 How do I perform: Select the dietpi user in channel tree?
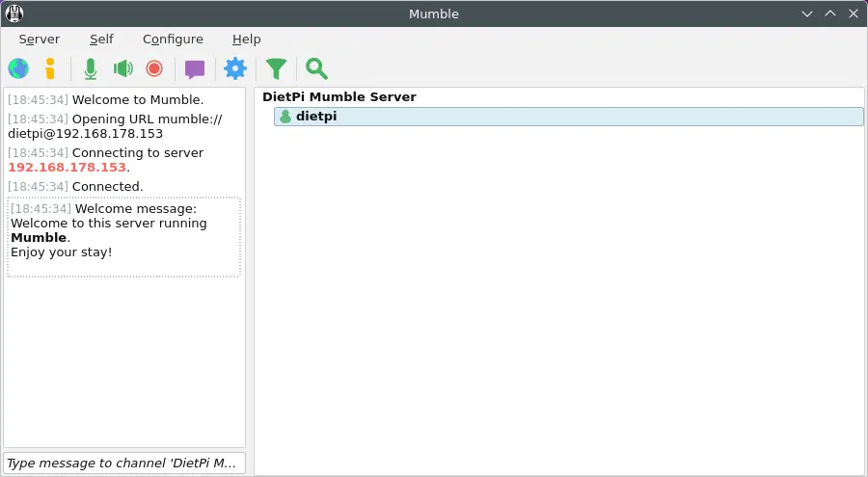316,117
